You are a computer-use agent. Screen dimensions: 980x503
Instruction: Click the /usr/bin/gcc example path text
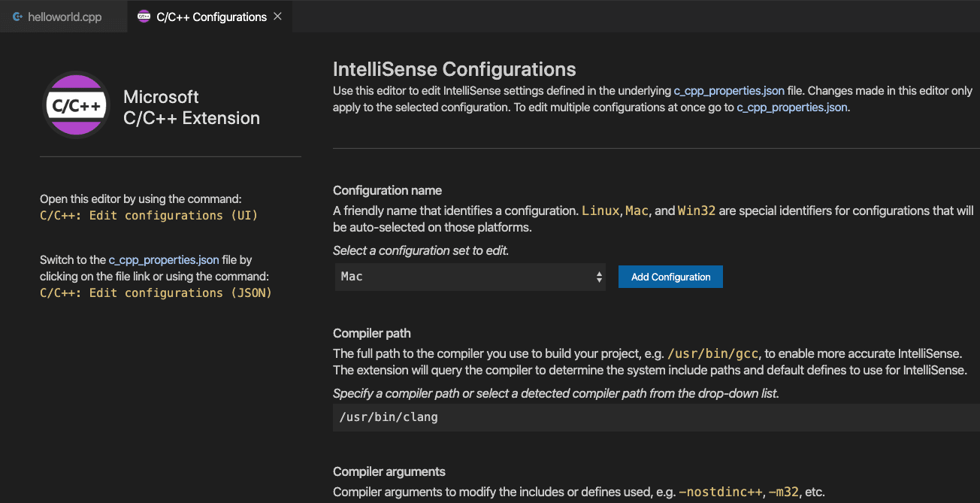(712, 353)
